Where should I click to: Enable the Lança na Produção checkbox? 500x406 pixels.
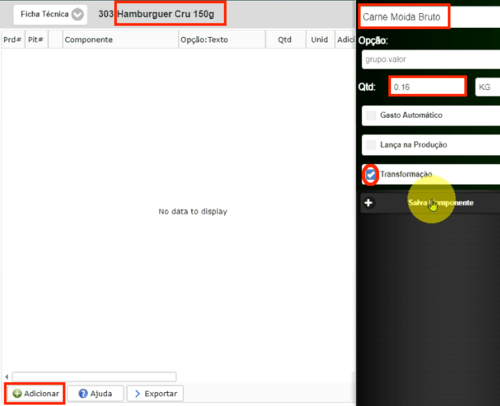point(371,145)
